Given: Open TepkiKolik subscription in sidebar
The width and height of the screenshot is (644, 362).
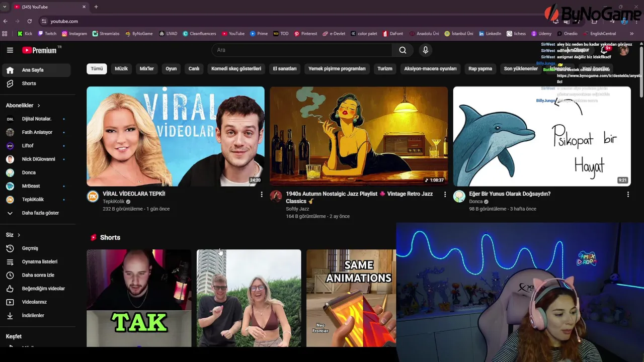Looking at the screenshot, I should coord(36,200).
